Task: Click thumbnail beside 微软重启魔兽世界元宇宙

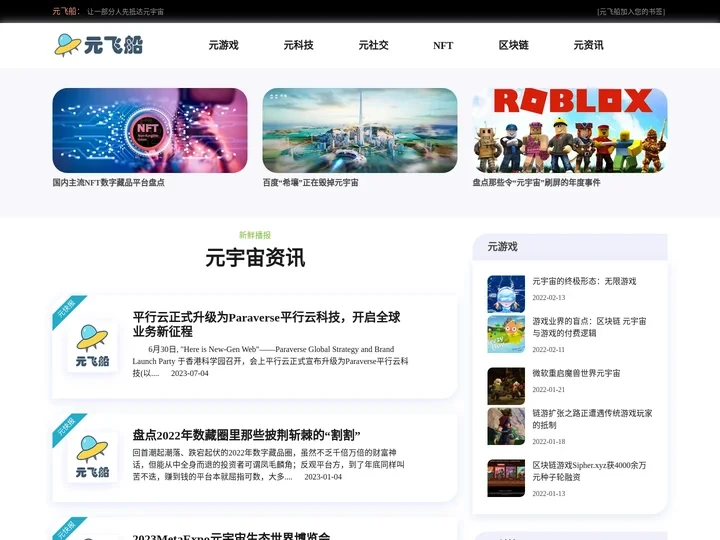Action: pyautogui.click(x=506, y=386)
